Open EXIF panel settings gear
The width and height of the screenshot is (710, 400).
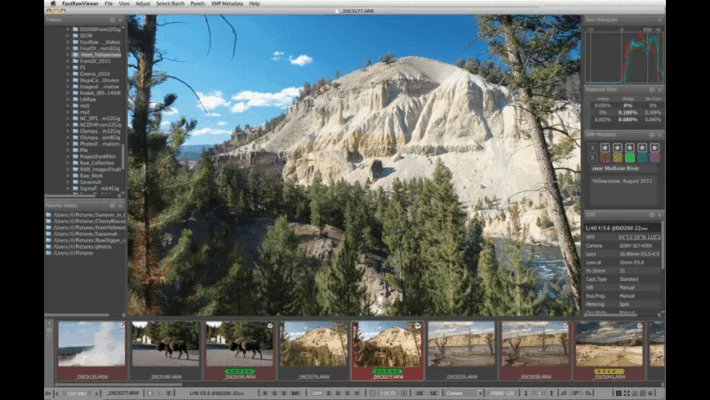click(x=652, y=215)
